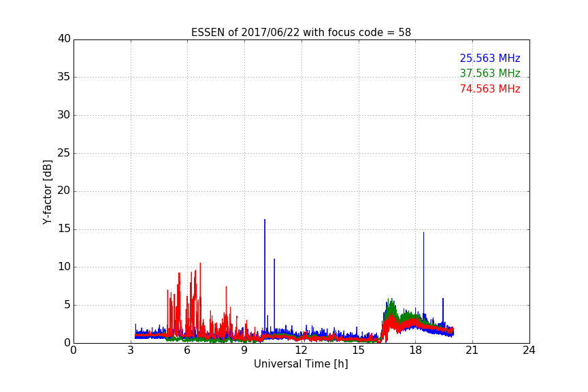Screen dimensions: 588x392
Task: Select the red 74.563 MHz legend label
Action: pos(490,89)
